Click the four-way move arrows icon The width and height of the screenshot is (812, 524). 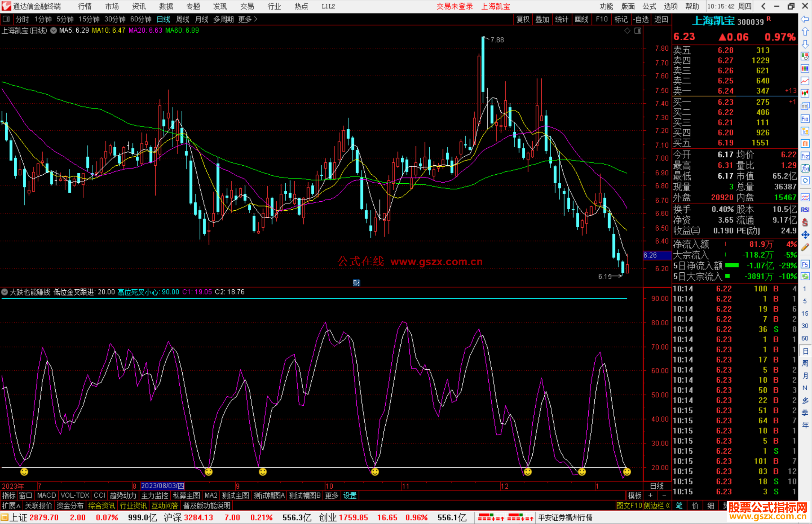(805, 235)
